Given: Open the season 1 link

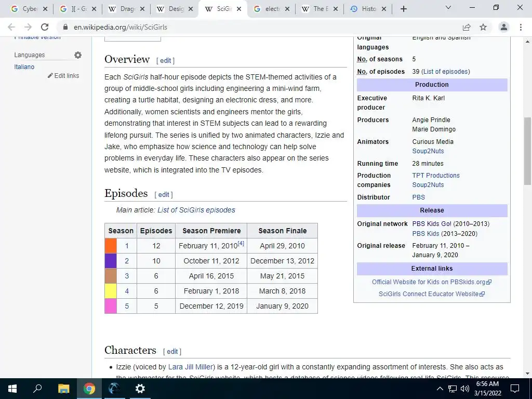Looking at the screenshot, I should (x=127, y=246).
